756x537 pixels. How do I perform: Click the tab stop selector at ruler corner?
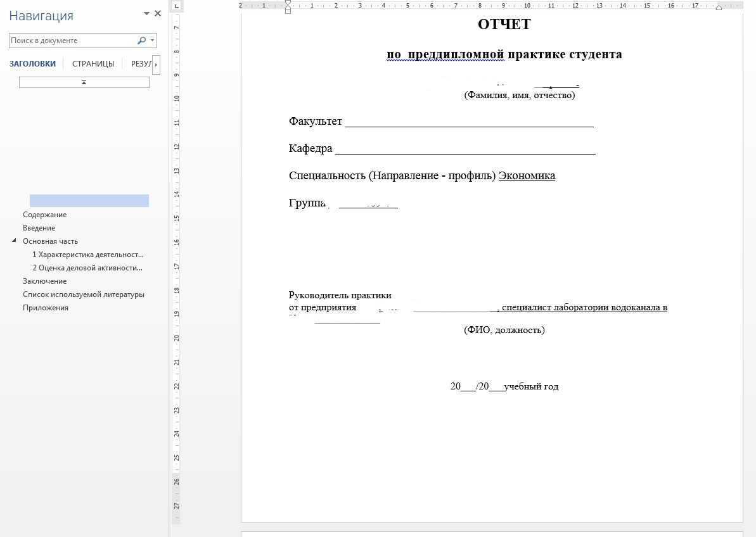177,6
